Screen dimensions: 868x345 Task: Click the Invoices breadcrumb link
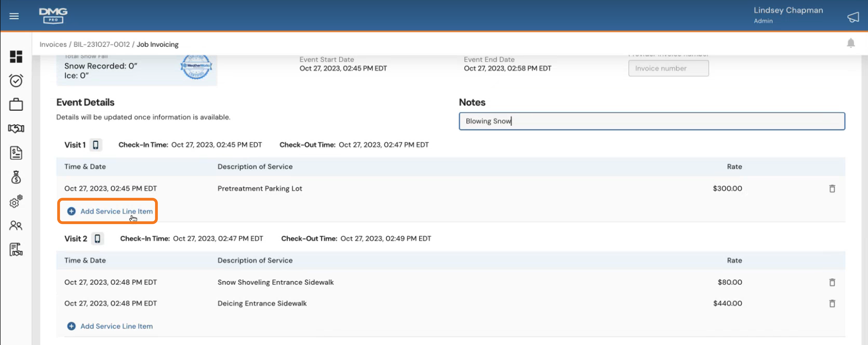point(53,44)
